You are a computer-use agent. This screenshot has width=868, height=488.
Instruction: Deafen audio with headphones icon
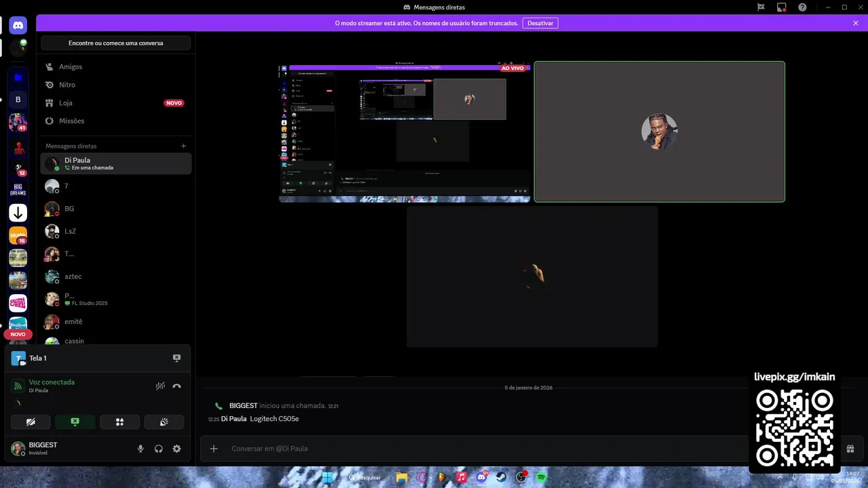159,449
